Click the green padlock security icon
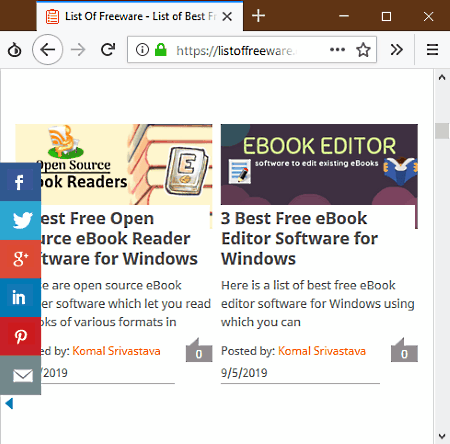This screenshot has width=450, height=444. coord(161,50)
